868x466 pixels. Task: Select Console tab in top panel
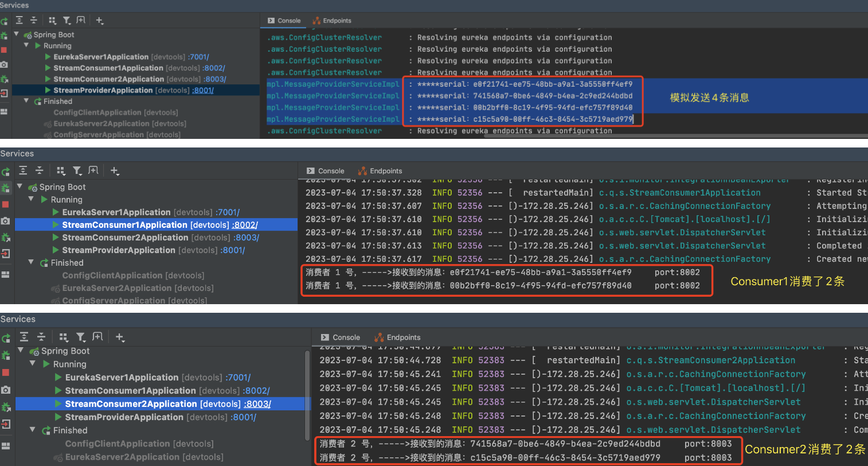pos(284,21)
